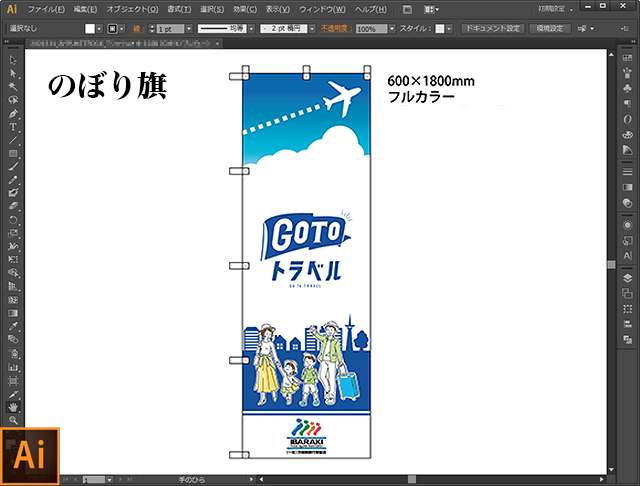Image resolution: width=640 pixels, height=486 pixels.
Task: Activate the Hand tool
Action: coord(13,407)
